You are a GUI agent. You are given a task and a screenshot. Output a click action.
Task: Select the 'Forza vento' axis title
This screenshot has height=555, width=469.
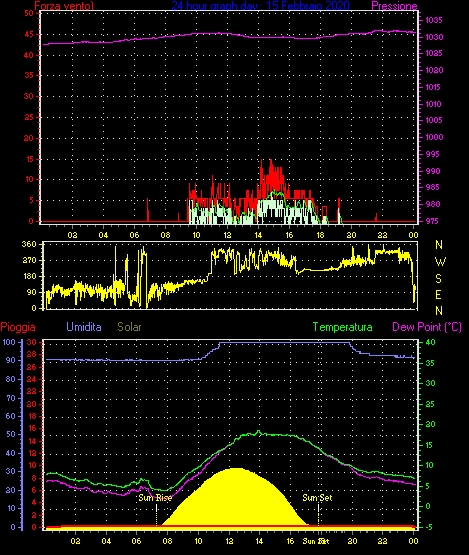pyautogui.click(x=64, y=6)
